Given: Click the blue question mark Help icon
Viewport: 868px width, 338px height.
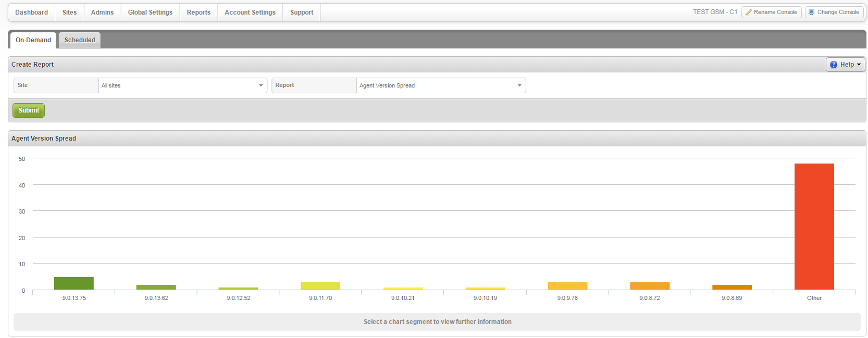Looking at the screenshot, I should (x=834, y=65).
